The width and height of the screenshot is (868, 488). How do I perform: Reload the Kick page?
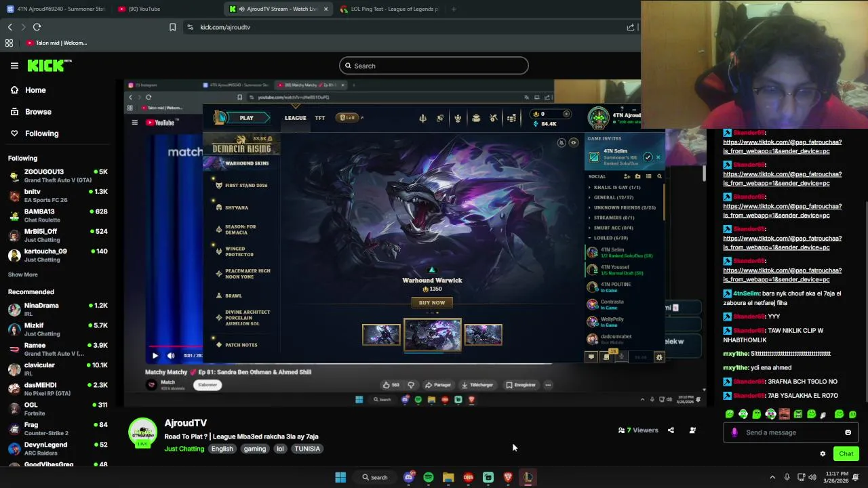(x=37, y=27)
